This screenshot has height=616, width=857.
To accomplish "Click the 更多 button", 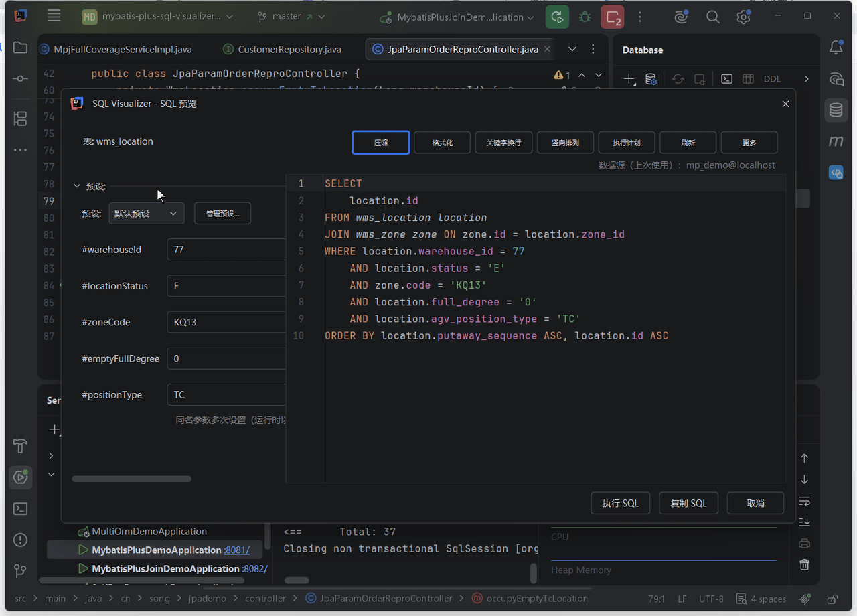I will 749,143.
